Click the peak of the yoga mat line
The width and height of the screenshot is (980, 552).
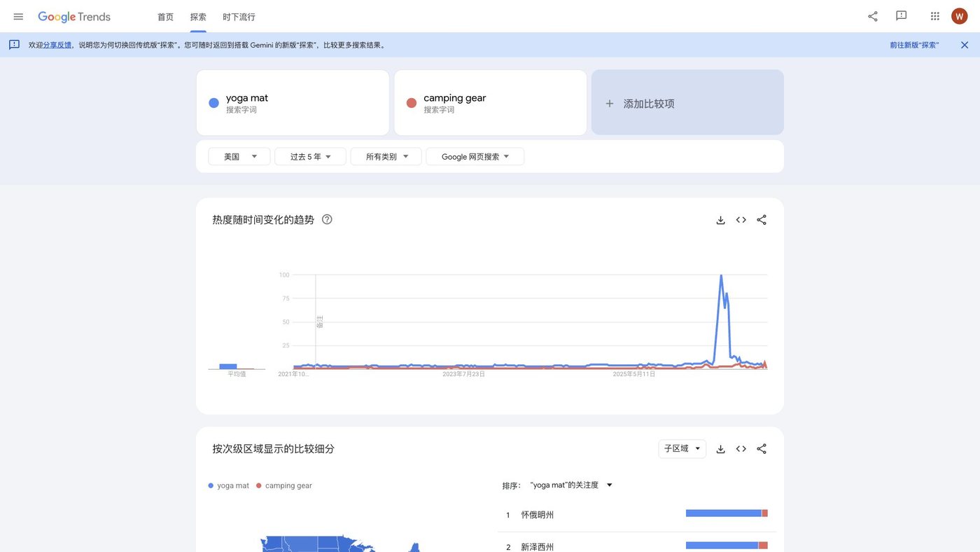tap(721, 275)
